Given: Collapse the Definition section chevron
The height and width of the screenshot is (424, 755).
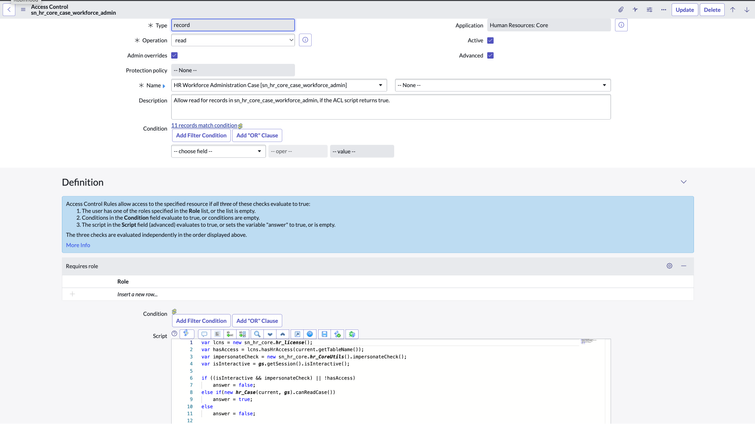Looking at the screenshot, I should [683, 182].
